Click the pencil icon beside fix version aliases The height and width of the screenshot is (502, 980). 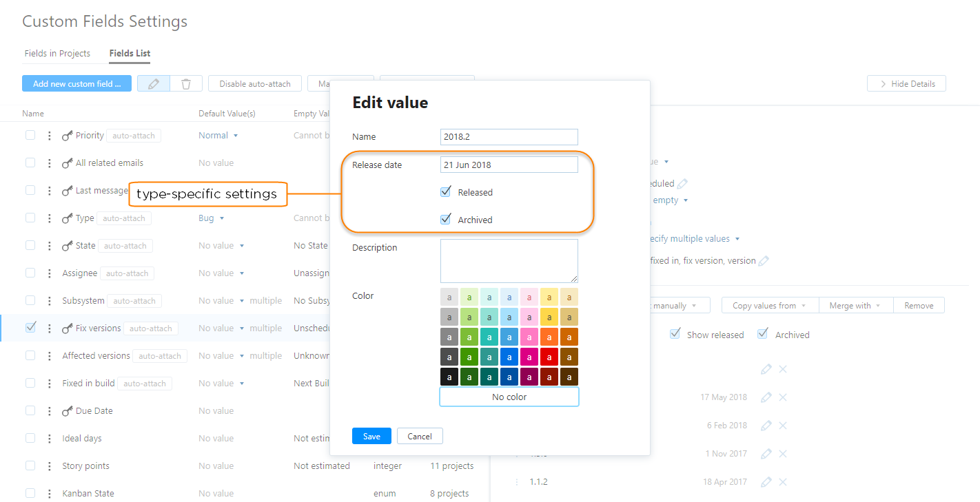(763, 260)
